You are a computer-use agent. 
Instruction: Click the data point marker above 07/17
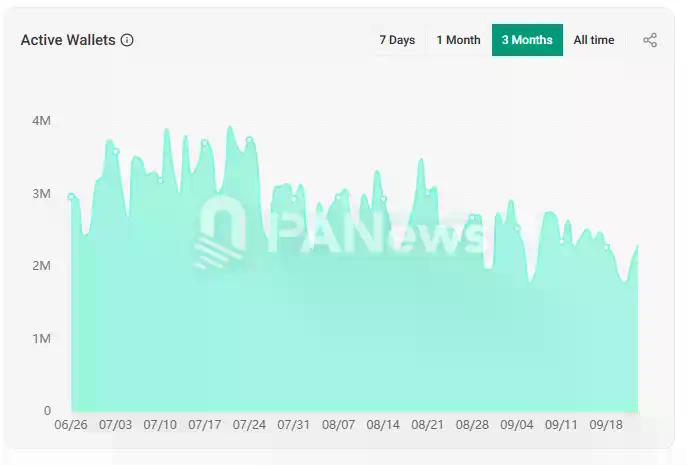[205, 143]
